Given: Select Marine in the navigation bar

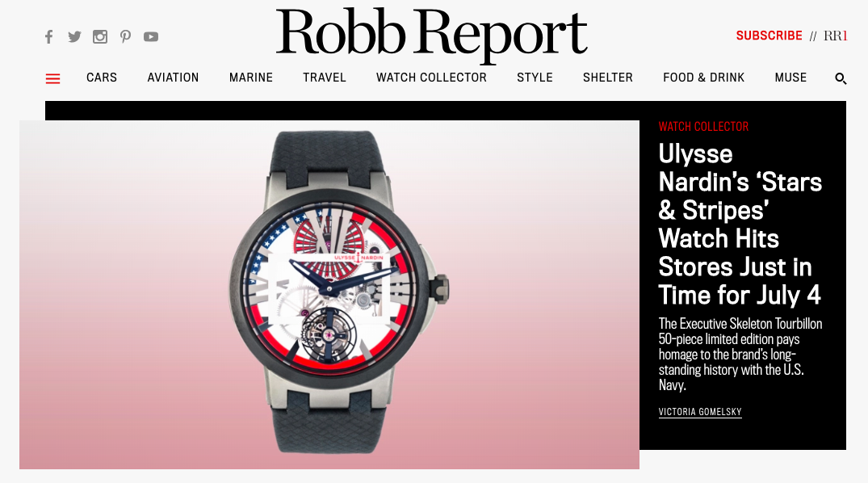Looking at the screenshot, I should [x=251, y=78].
